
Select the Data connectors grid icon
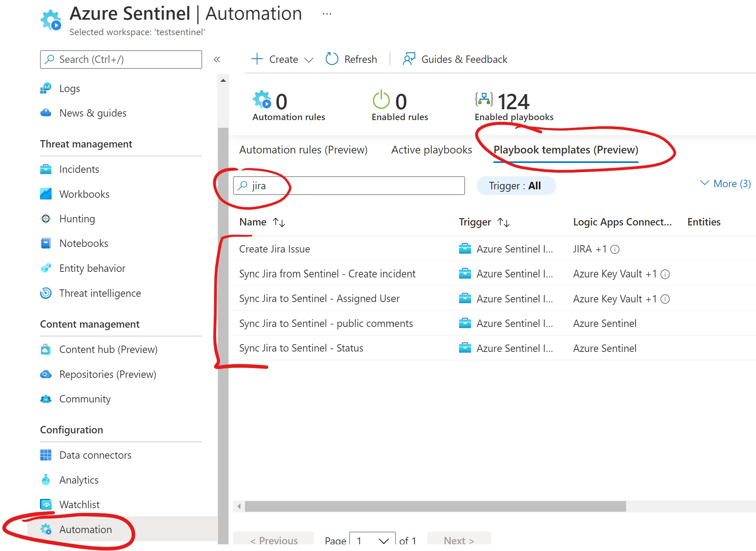46,455
